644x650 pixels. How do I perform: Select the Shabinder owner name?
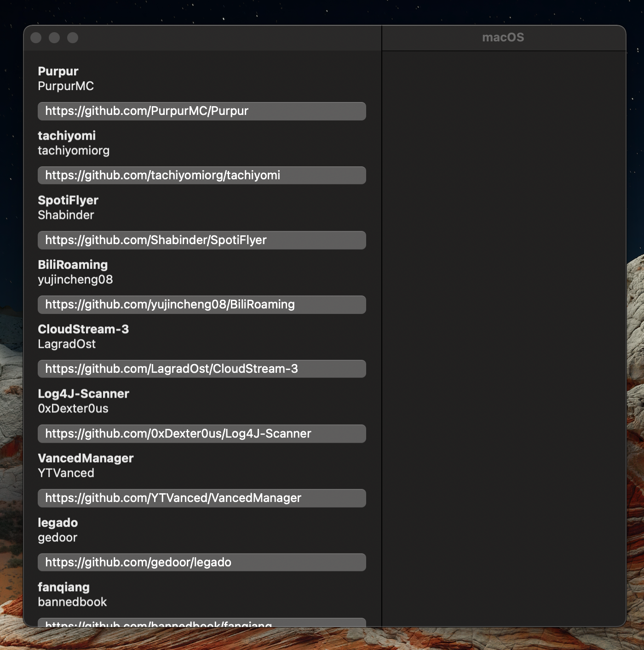pos(66,215)
